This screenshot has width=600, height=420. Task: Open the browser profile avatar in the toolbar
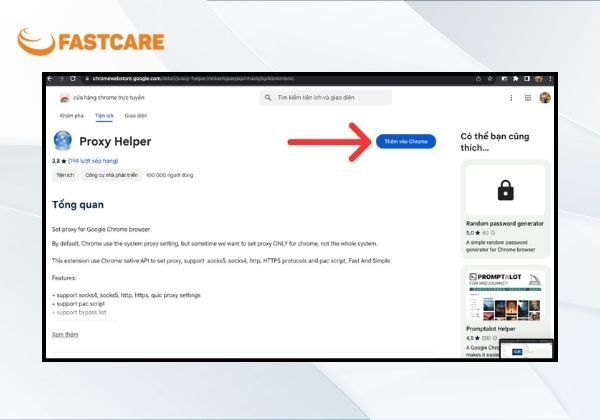click(539, 78)
